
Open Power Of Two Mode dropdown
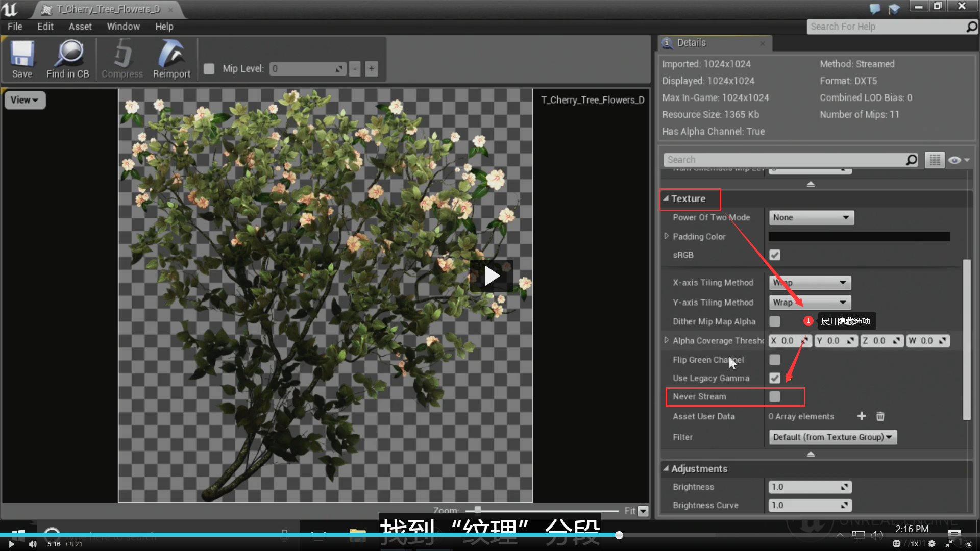811,218
